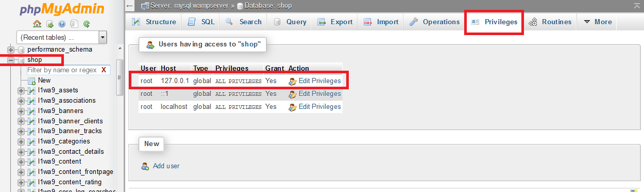Open the copy documentation icon beside help
Image resolution: width=644 pixels, height=192 pixels.
point(74,24)
